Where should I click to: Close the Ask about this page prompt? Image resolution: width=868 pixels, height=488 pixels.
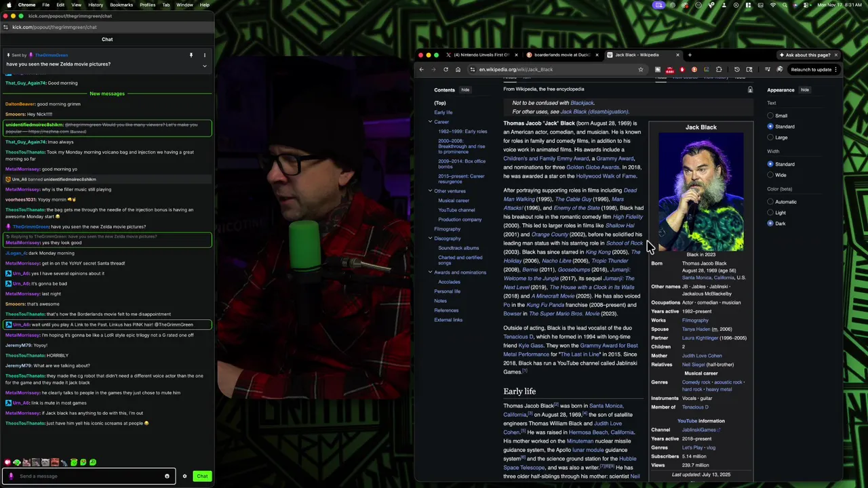(x=836, y=55)
